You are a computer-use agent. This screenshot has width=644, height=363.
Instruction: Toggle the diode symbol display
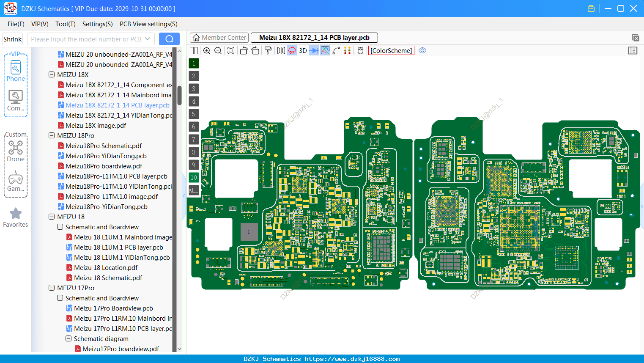point(314,51)
